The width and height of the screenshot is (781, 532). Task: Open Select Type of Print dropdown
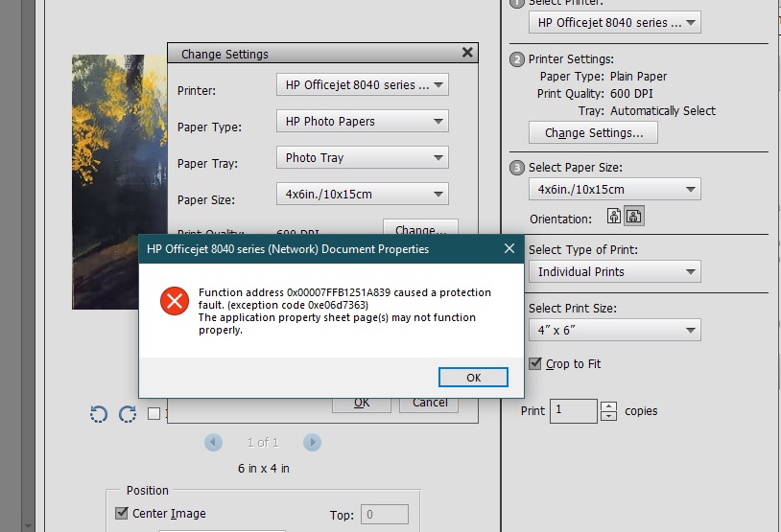615,271
